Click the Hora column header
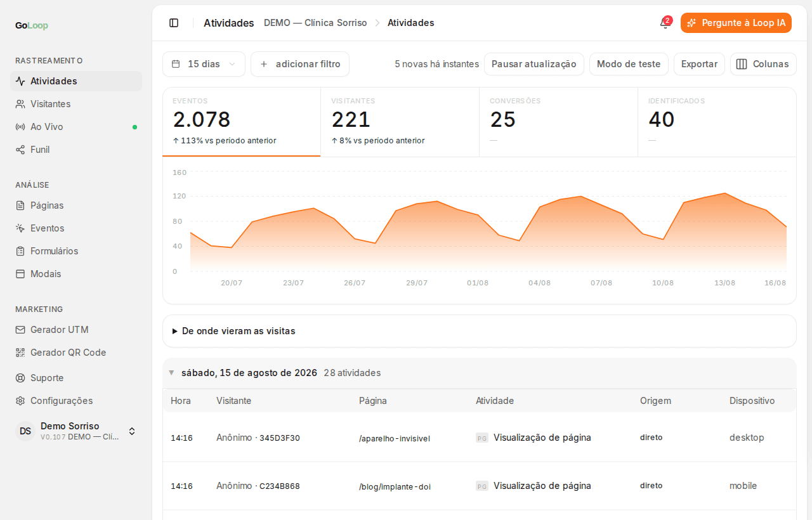The height and width of the screenshot is (520, 812). point(181,401)
